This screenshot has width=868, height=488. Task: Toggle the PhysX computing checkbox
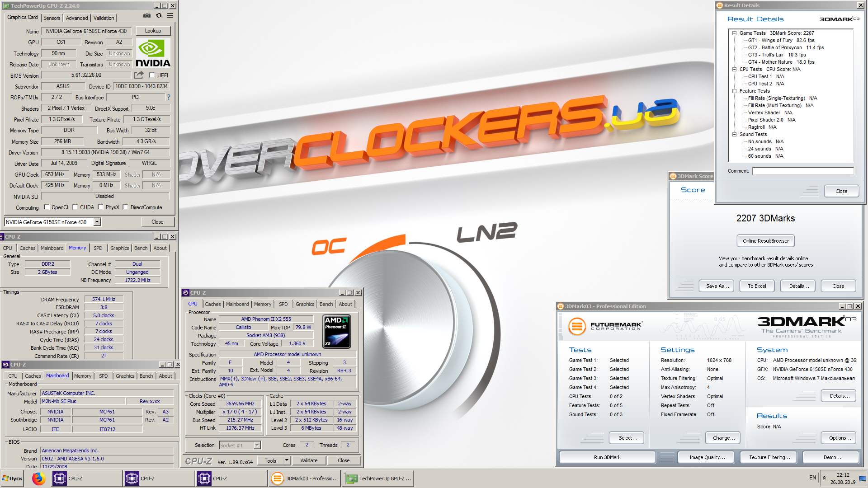(100, 207)
